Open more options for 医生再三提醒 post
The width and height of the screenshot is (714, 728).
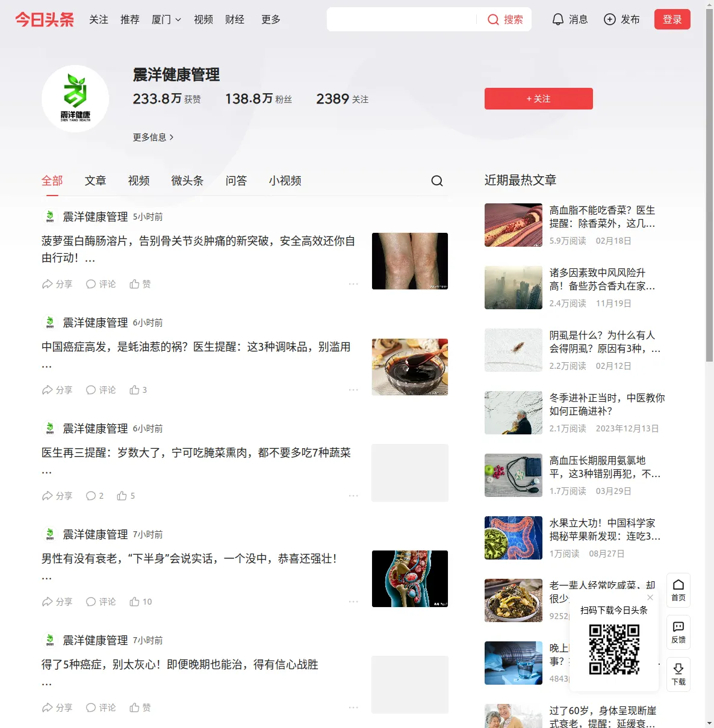(x=353, y=496)
